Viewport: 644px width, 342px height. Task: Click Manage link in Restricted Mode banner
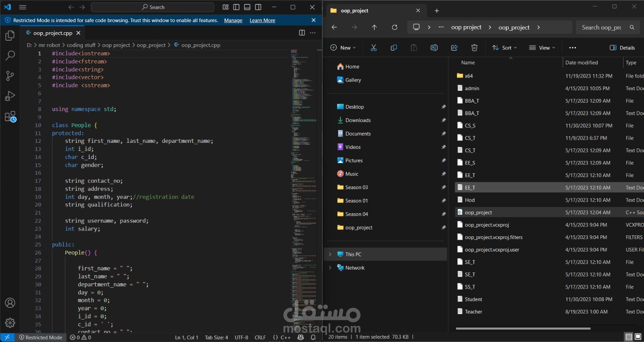(233, 21)
